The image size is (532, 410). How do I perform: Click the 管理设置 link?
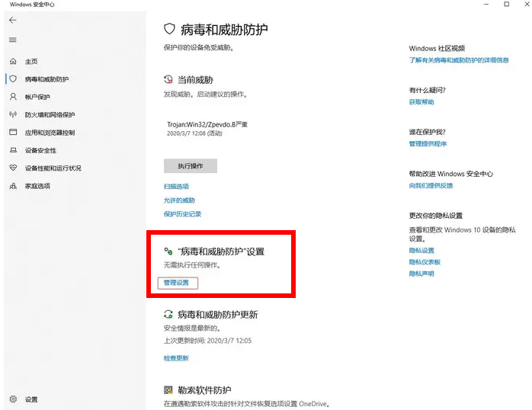point(178,283)
